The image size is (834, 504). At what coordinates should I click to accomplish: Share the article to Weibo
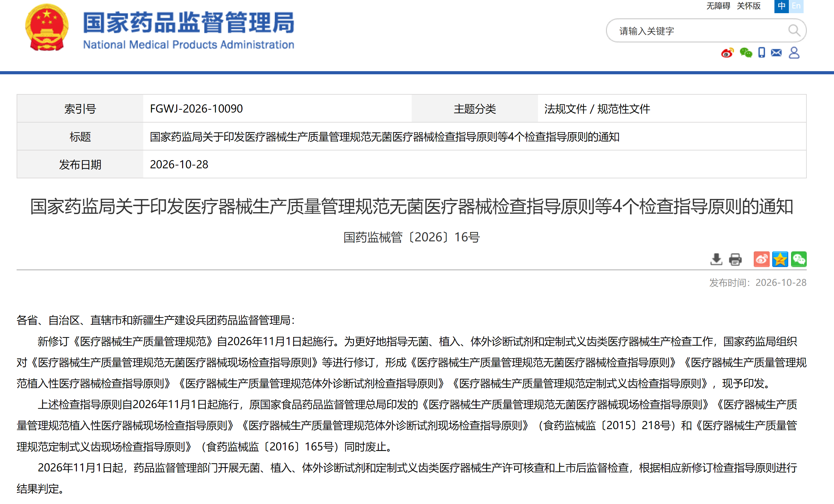click(x=762, y=260)
